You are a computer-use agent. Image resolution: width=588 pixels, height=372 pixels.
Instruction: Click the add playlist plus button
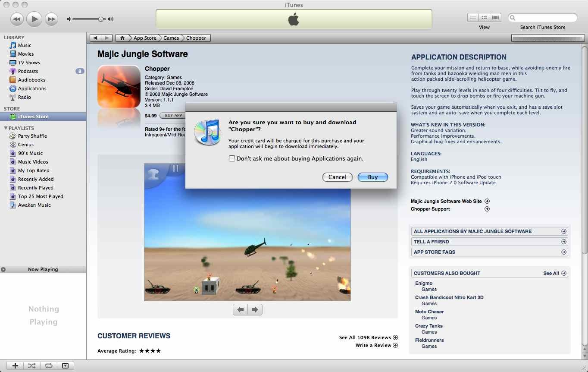15,366
